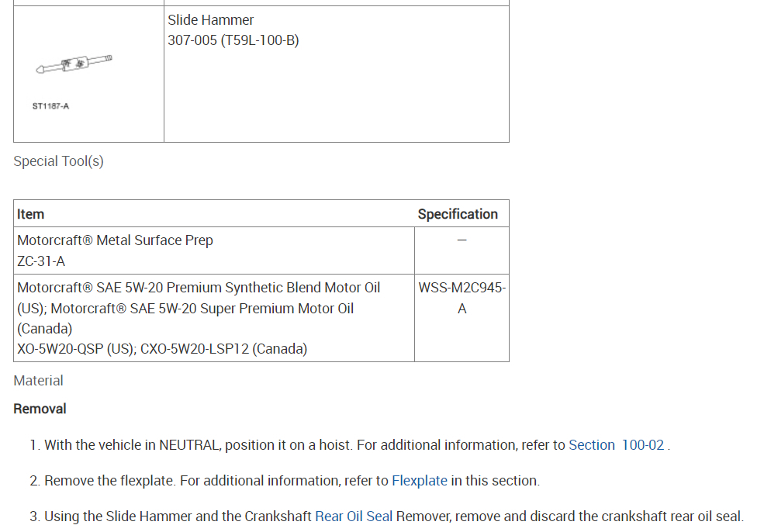Click the Material caption below the table
Screen dimensions: 771x532
(39, 381)
